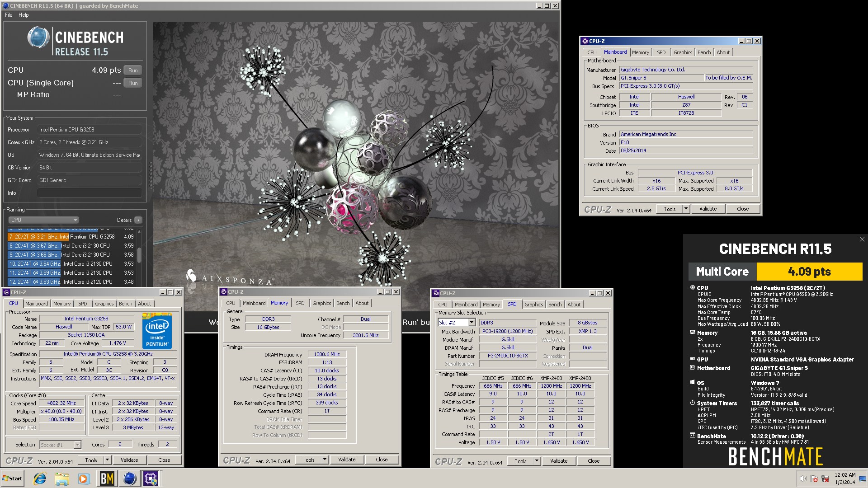Select ranking row 8 Core i3-2130 3.67 GHz
The image size is (868, 488).
point(71,246)
